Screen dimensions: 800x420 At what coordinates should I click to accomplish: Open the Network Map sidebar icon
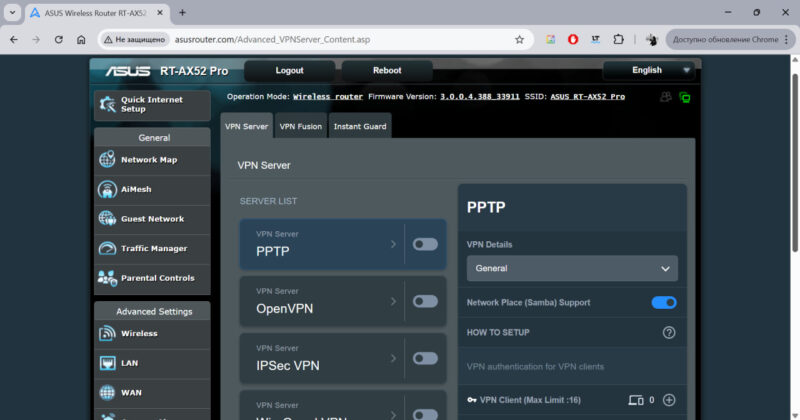[x=107, y=159]
